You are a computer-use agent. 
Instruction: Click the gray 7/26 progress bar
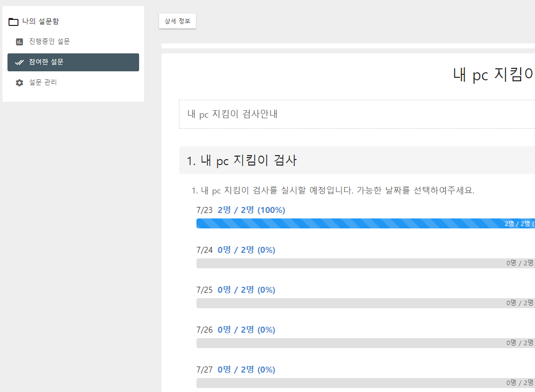pyautogui.click(x=349, y=343)
